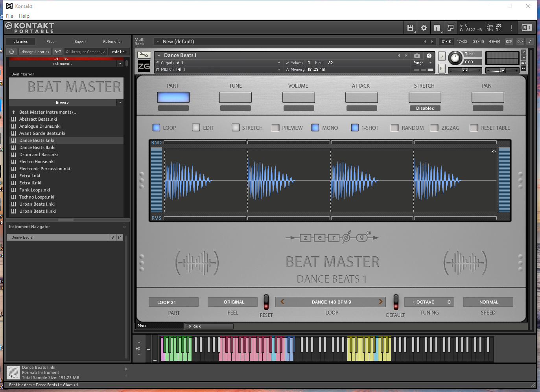This screenshot has width=540, height=392.
Task: Adjust the instrument volume slider
Action: [502, 70]
